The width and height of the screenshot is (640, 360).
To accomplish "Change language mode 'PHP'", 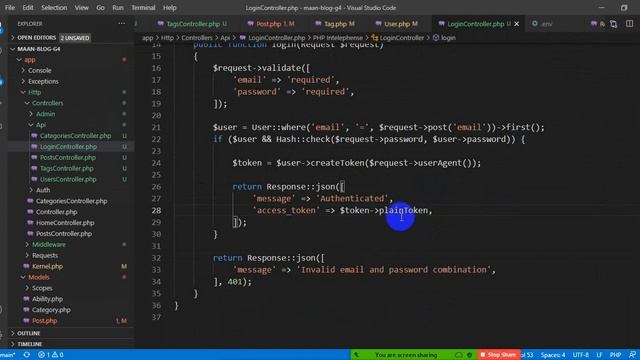I will click(615, 355).
